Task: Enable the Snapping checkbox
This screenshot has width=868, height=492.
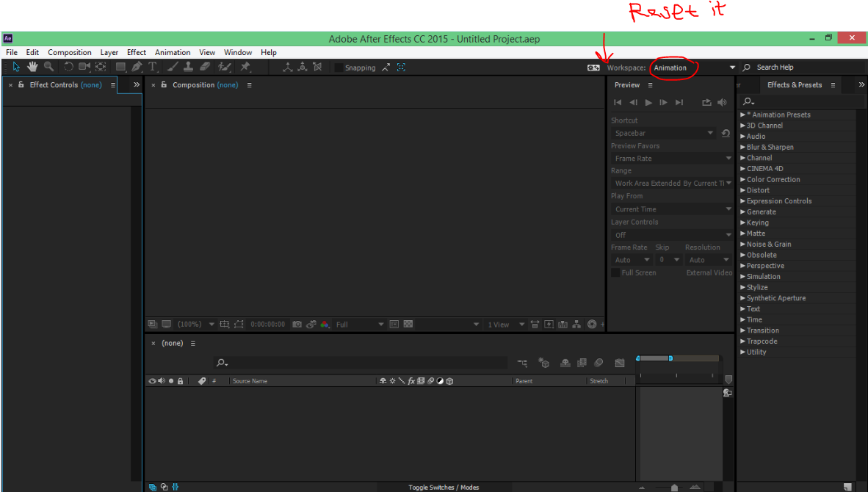Action: tap(339, 68)
